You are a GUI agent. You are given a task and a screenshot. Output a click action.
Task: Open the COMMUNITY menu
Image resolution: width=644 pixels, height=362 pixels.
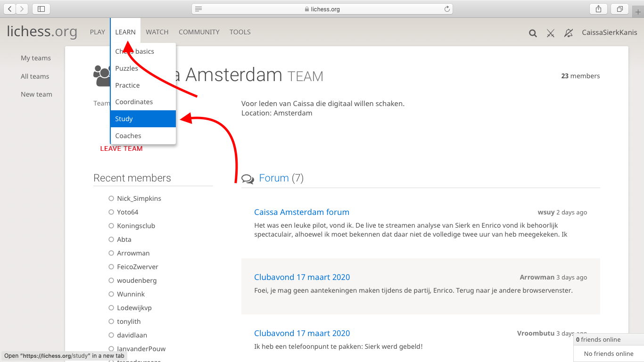(199, 32)
